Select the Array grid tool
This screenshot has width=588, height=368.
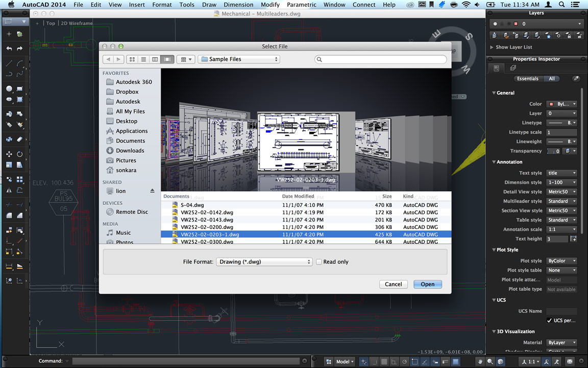pyautogui.click(x=20, y=179)
